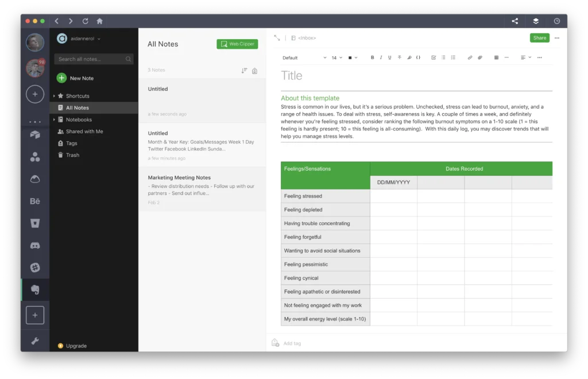The height and width of the screenshot is (379, 588).
Task: Go back with the navigation arrow
Action: 57,21
